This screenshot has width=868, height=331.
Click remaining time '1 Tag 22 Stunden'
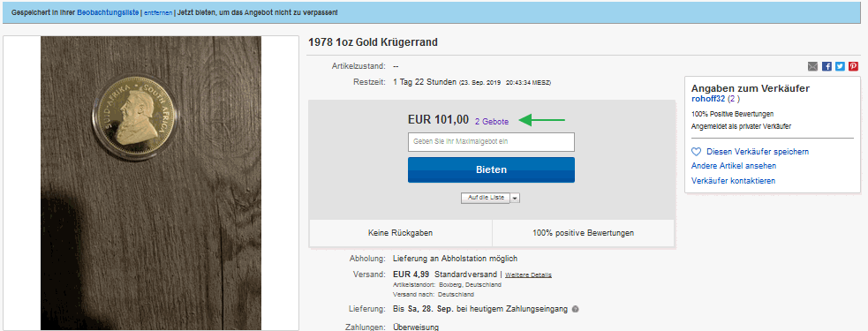pos(425,82)
